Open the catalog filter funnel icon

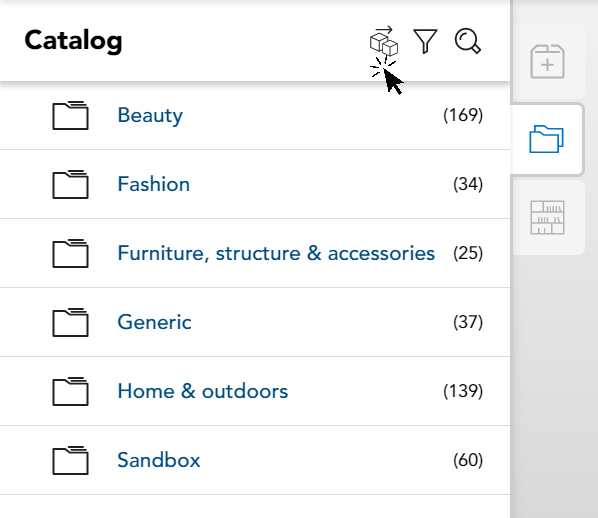pos(425,41)
